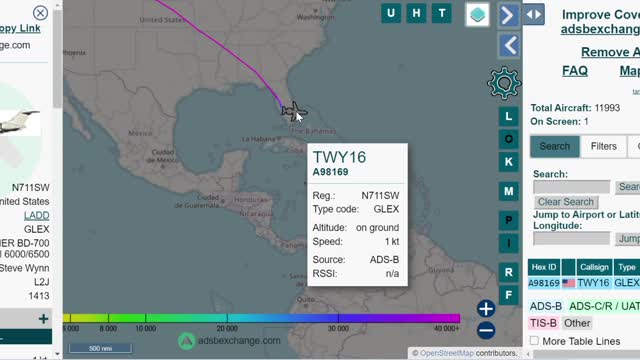
Task: Focus the Search input field
Action: [571, 187]
